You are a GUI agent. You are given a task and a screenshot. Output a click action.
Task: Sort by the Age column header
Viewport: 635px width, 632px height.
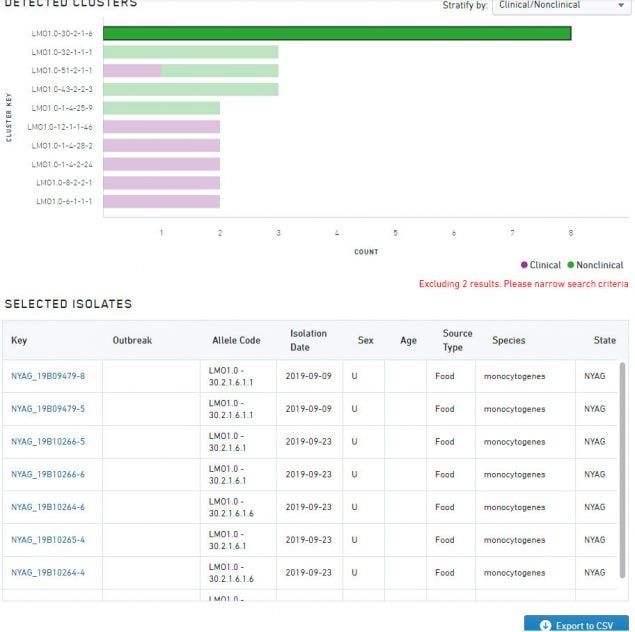(408, 340)
